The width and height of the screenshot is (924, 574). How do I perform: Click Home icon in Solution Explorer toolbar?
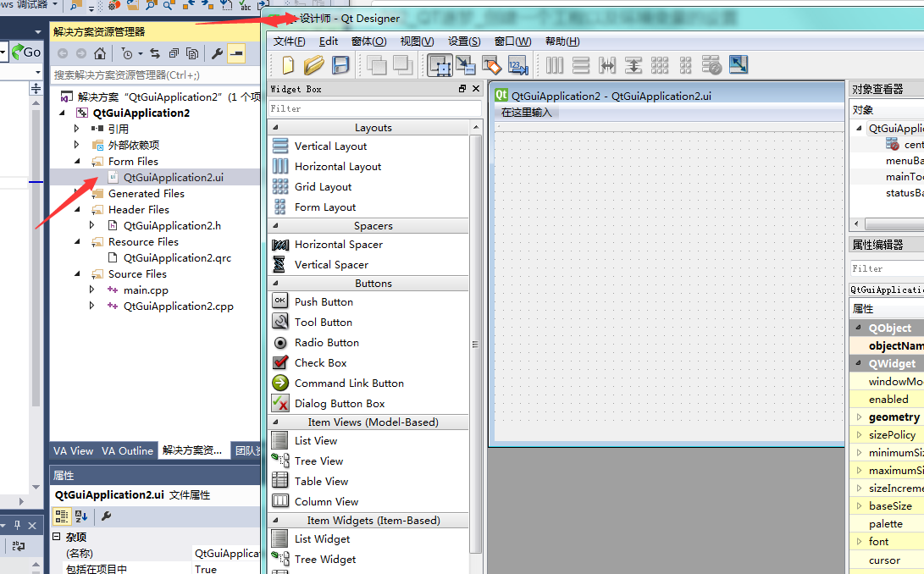click(x=100, y=53)
